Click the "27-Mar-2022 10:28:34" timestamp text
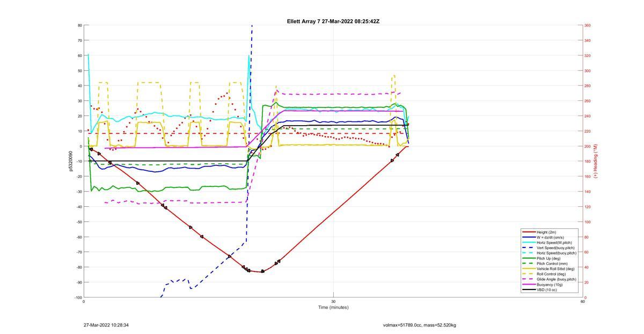644x334 pixels. (x=106, y=325)
